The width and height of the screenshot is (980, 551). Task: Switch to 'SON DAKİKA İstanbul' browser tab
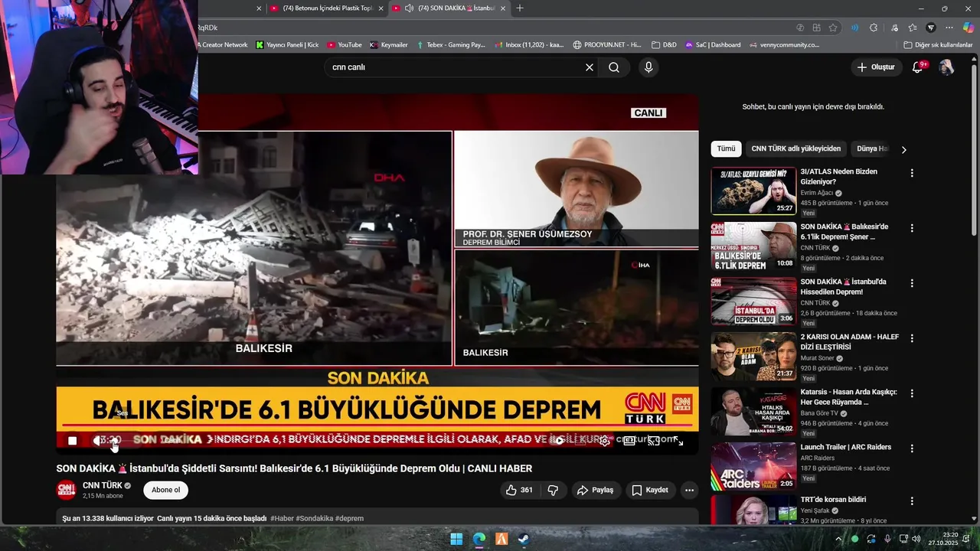449,8
